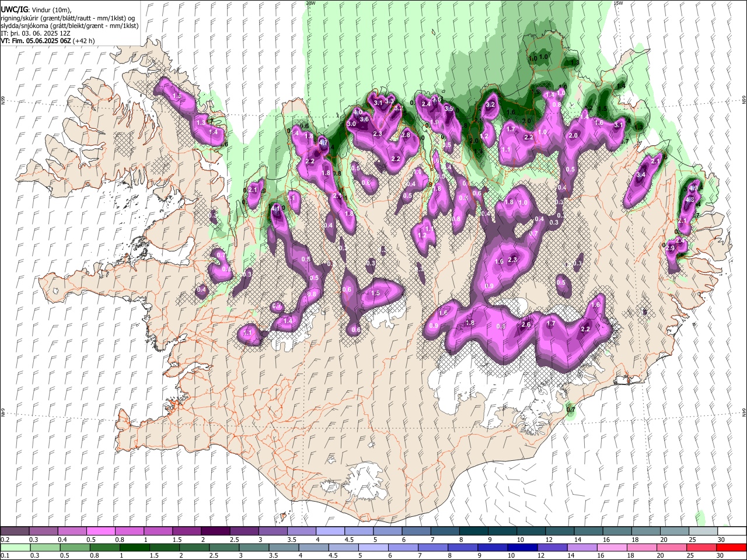This screenshot has height=560, width=747.
Task: Click the '20W' longitude label
Action: (310, 3)
